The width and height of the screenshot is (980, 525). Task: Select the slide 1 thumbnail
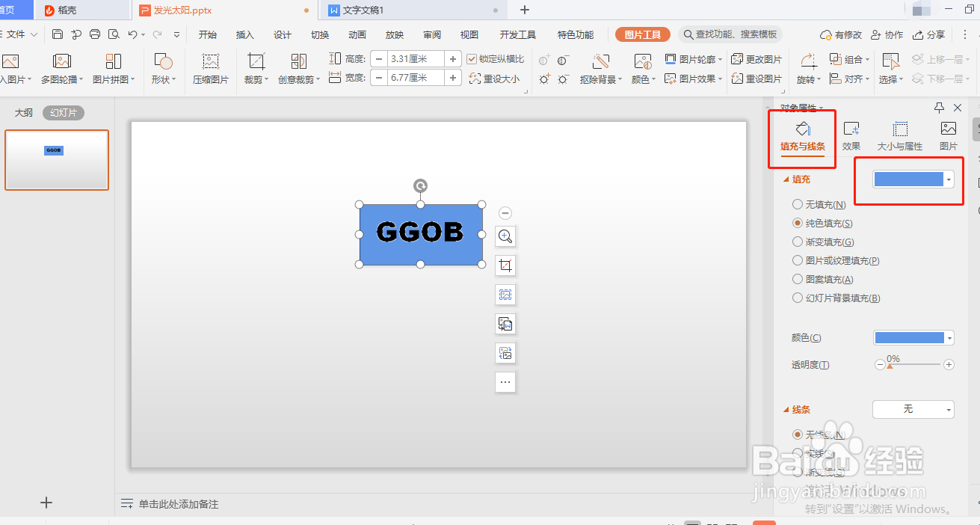(57, 160)
